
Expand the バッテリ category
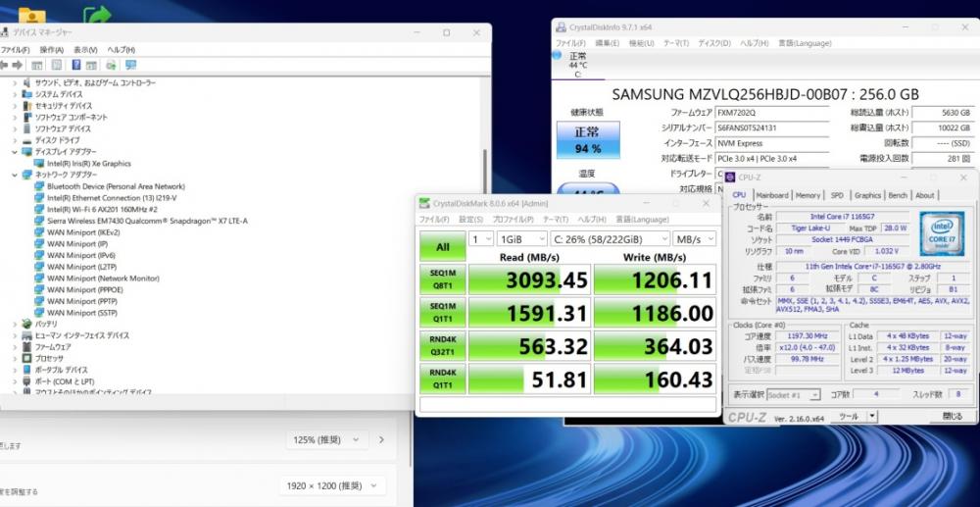coord(15,324)
